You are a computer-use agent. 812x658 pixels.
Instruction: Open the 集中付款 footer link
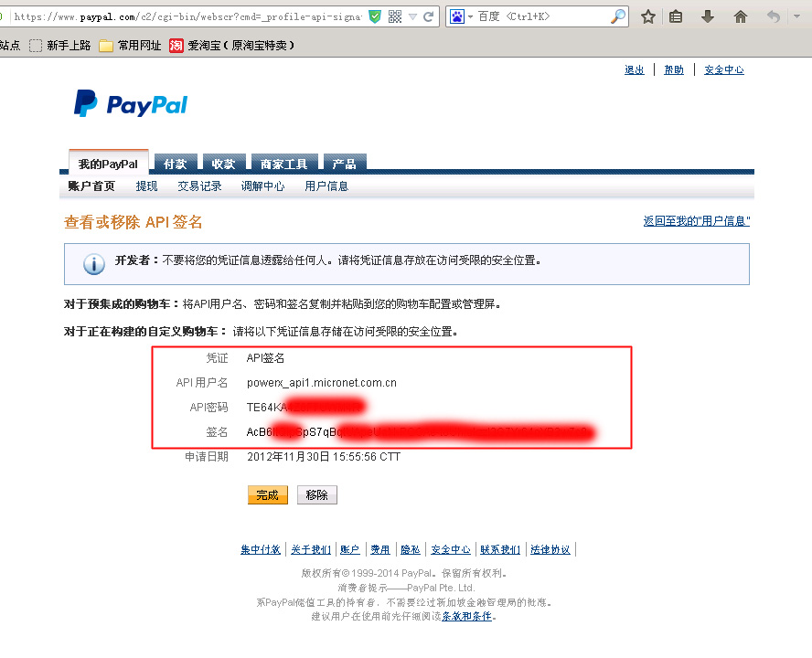(261, 549)
